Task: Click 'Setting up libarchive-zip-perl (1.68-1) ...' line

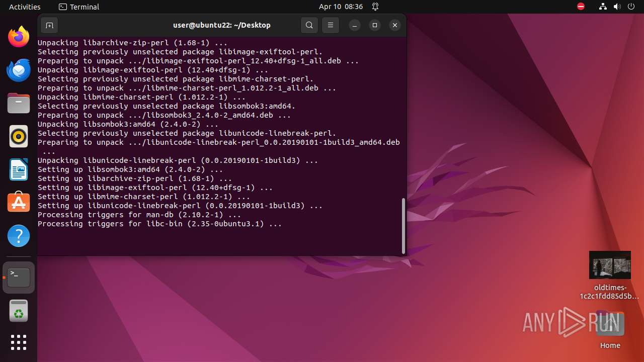Action: click(x=135, y=178)
